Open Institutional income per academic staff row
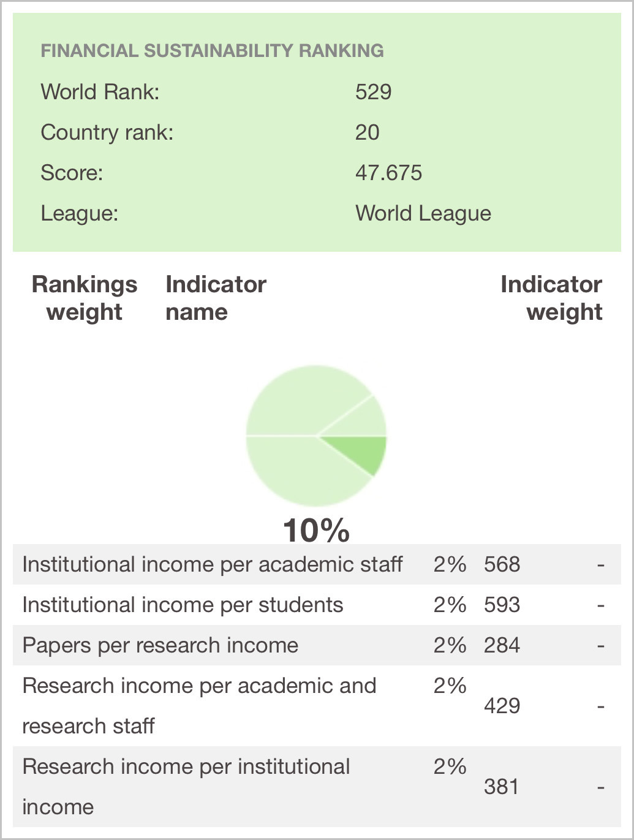The image size is (634, 840). [x=317, y=564]
